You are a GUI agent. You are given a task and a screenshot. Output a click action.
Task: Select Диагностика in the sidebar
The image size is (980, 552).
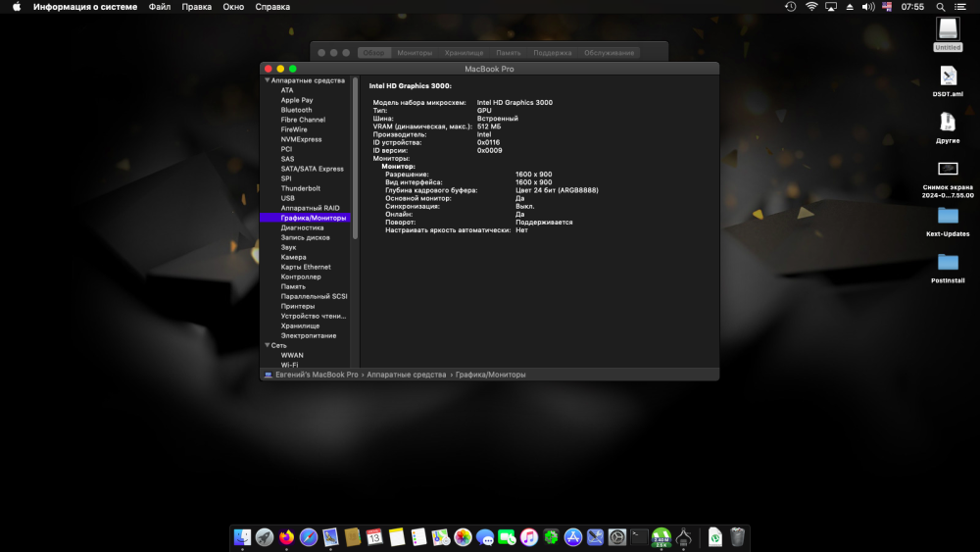(302, 227)
